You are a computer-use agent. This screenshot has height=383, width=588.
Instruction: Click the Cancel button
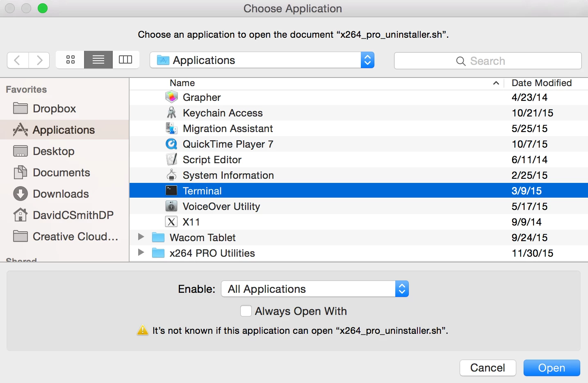click(x=488, y=368)
